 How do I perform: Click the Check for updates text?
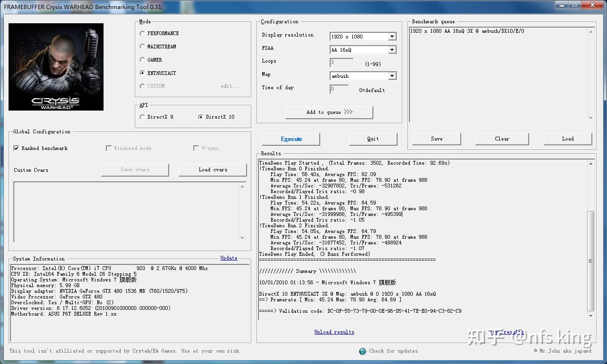pyautogui.click(x=393, y=351)
